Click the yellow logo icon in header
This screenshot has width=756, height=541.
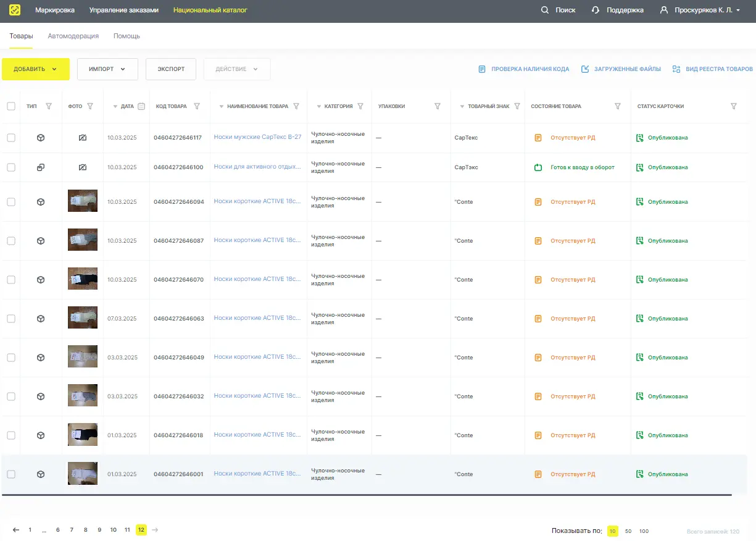pyautogui.click(x=15, y=10)
